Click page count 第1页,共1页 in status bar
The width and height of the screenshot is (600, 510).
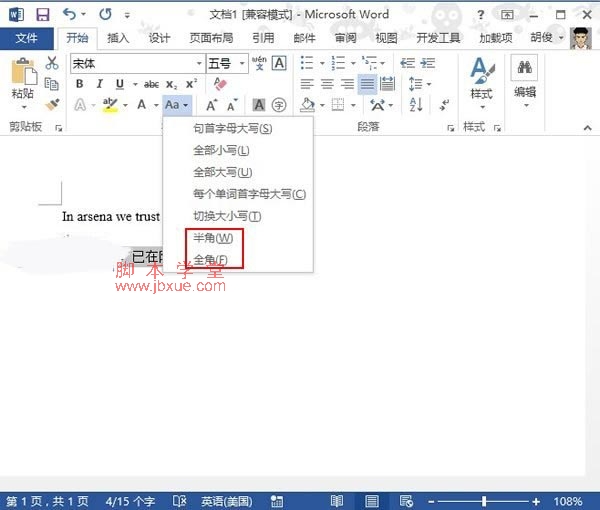pyautogui.click(x=47, y=501)
